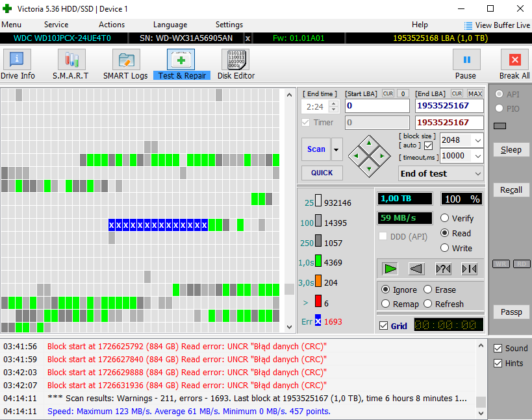Viewport: 532px width, 420px height.
Task: Start scan with green play button
Action: (390, 269)
